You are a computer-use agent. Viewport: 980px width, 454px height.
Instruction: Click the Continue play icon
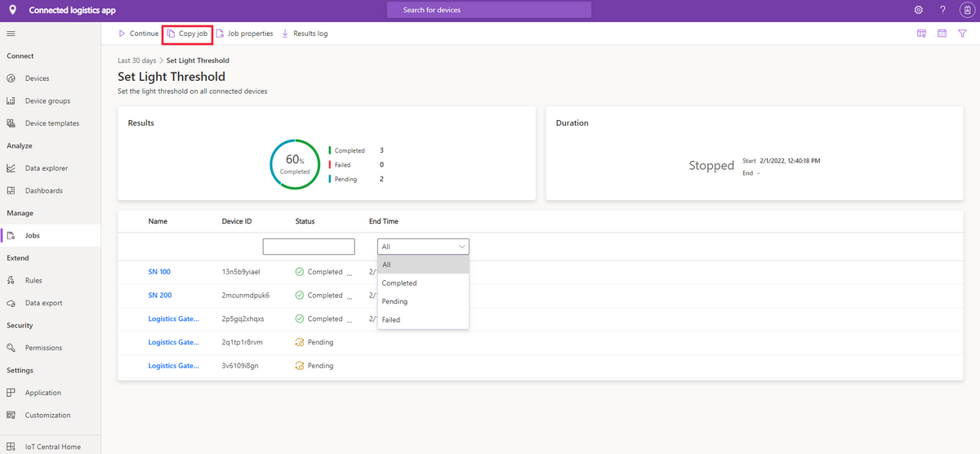point(122,33)
